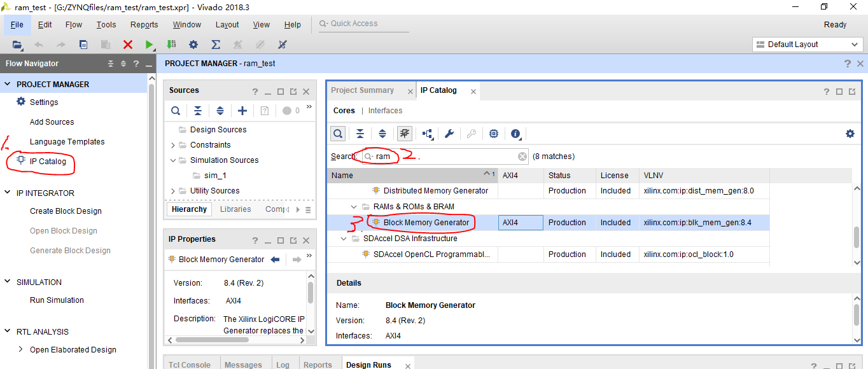Open Settings in Project Manager

[x=44, y=102]
